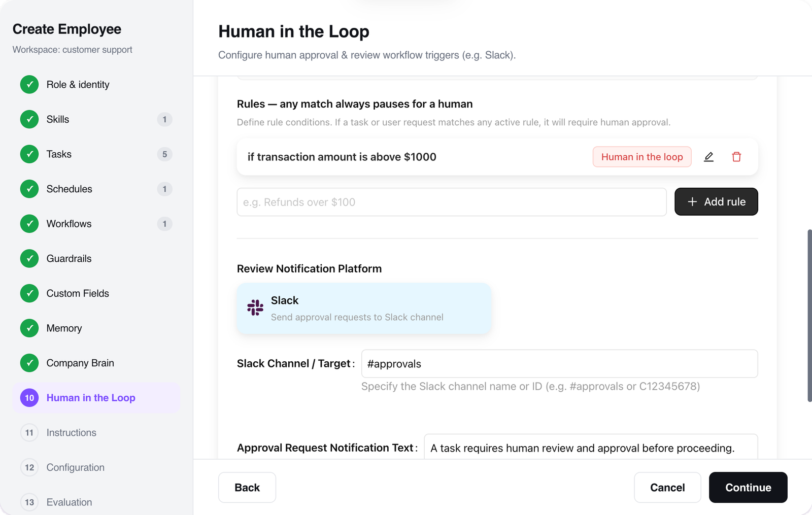Click the 'Review Notification Platform' heading
Image resolution: width=812 pixels, height=515 pixels.
click(x=309, y=269)
